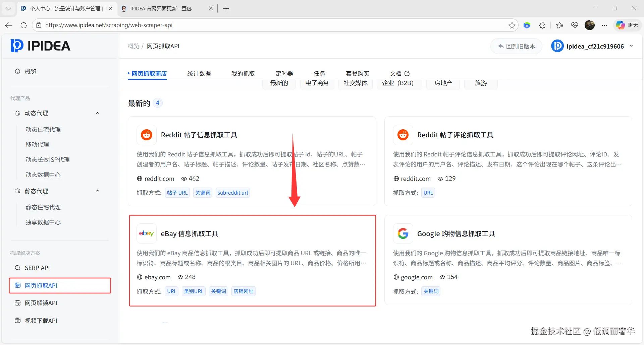
Task: Switch to the 定时器 tab
Action: [x=284, y=73]
